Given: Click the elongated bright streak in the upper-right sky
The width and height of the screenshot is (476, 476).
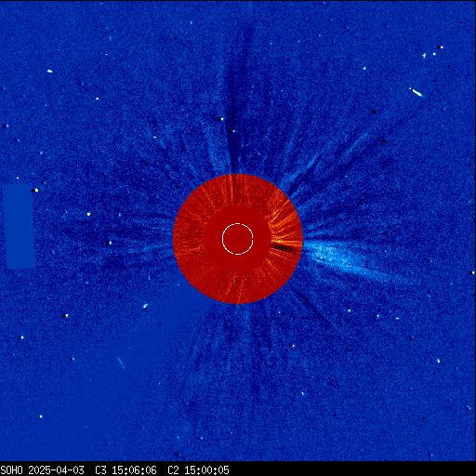Looking at the screenshot, I should [416, 92].
